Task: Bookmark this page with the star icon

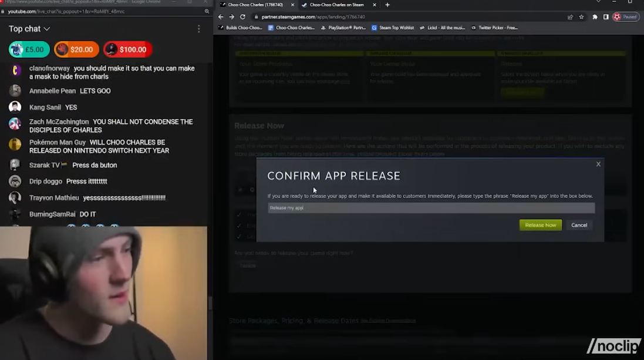Action: pos(581,17)
